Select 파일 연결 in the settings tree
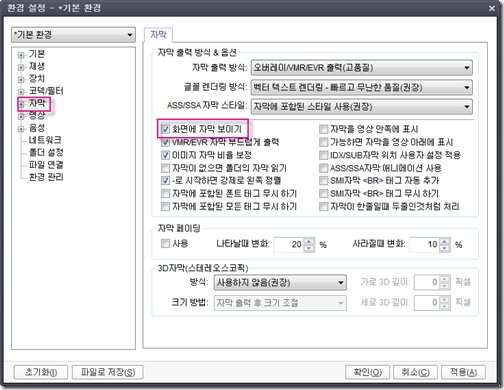Viewport: 504px width, 390px height. pyautogui.click(x=46, y=165)
